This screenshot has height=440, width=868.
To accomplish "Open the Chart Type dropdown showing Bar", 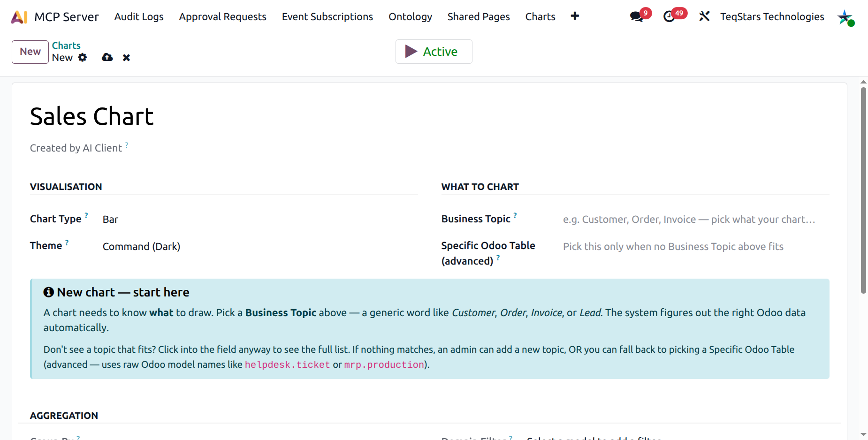I will pyautogui.click(x=260, y=220).
